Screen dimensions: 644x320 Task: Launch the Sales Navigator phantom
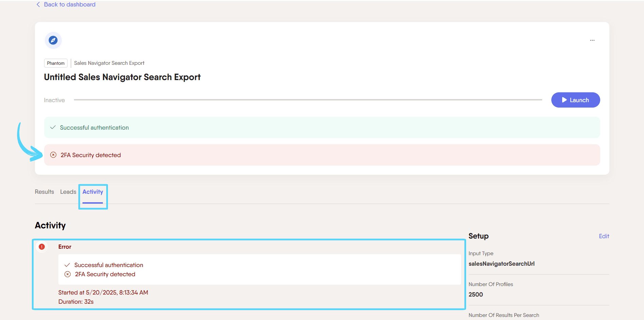click(x=575, y=100)
